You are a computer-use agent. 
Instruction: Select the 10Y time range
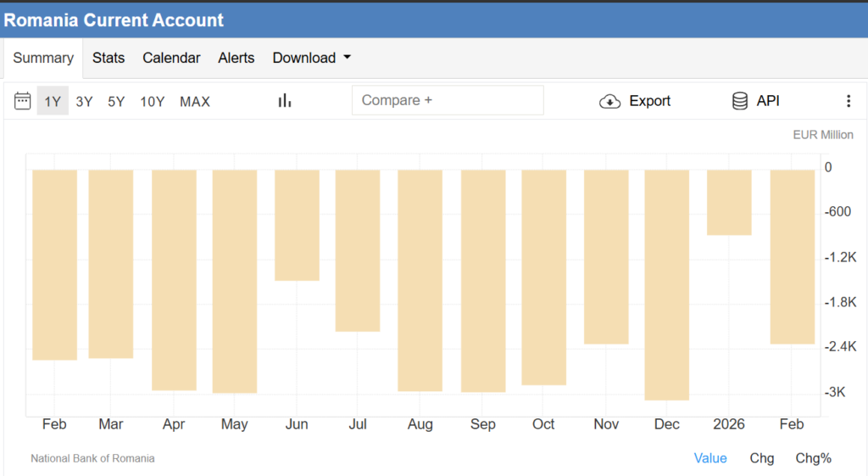tap(153, 102)
